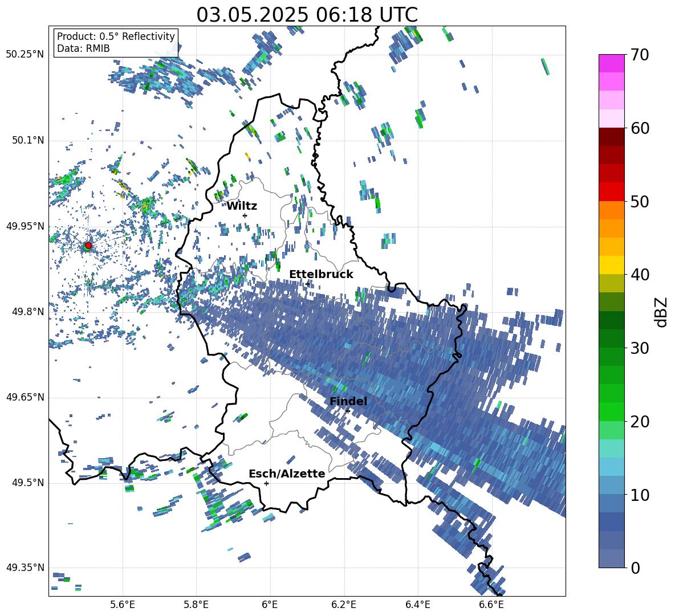Click the Findel location cross marker
The height and width of the screenshot is (616, 675).
[348, 411]
